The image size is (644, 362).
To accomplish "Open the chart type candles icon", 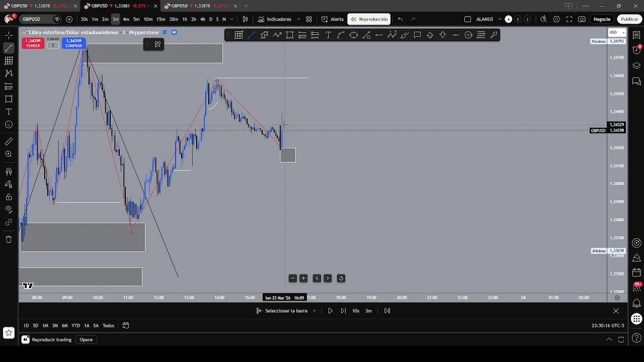I will (245, 19).
